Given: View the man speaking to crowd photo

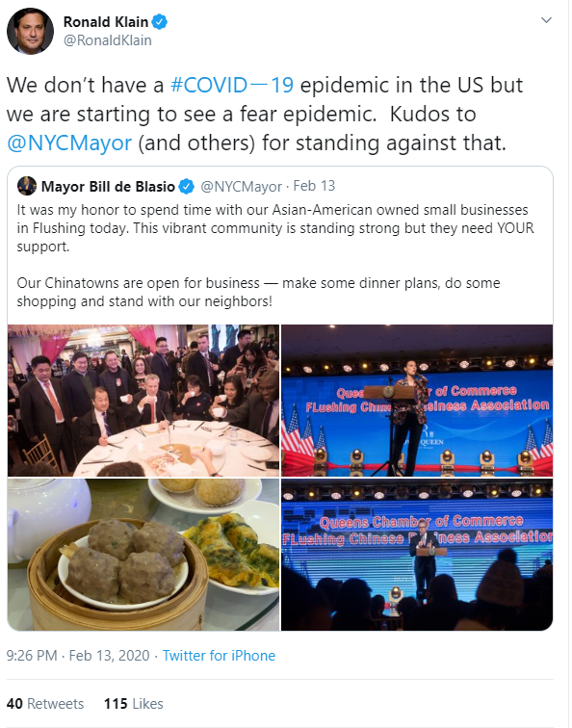Looking at the screenshot, I should 417,555.
